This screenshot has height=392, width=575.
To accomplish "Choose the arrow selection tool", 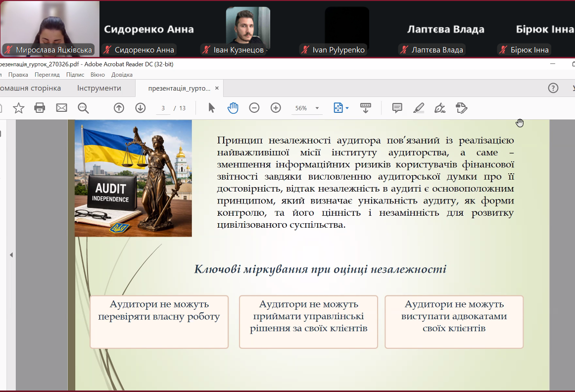I will click(x=211, y=108).
